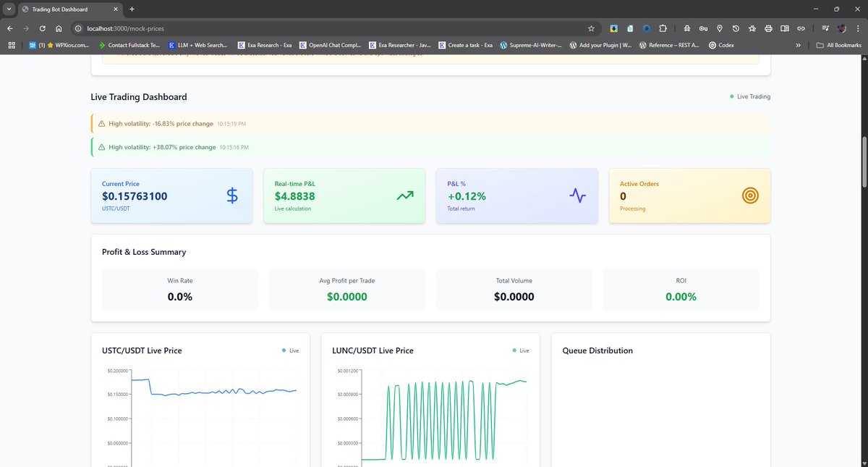Open the tab search dropdown arrow

tap(9, 9)
